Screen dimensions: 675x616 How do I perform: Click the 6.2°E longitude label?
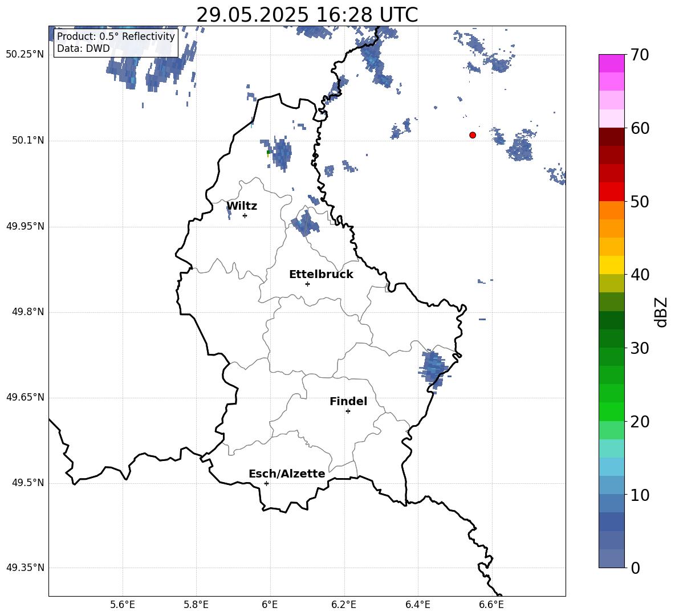tap(344, 605)
